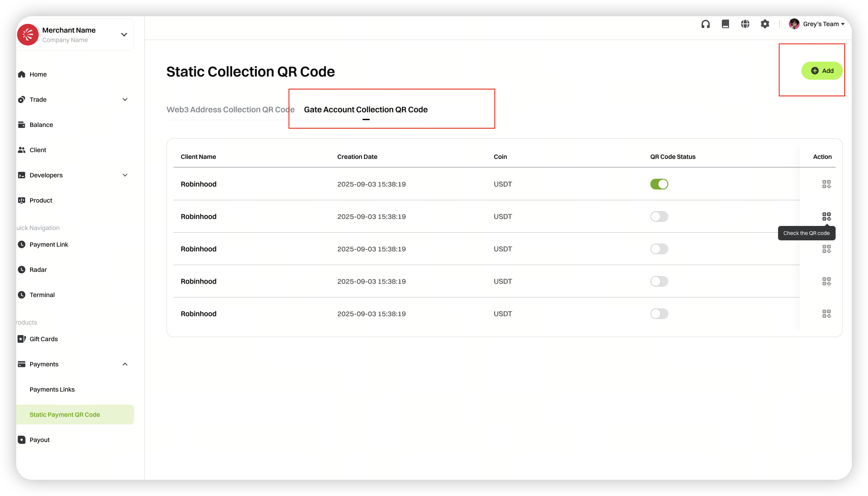
Task: Disable the first row QR status toggle
Action: pyautogui.click(x=659, y=184)
